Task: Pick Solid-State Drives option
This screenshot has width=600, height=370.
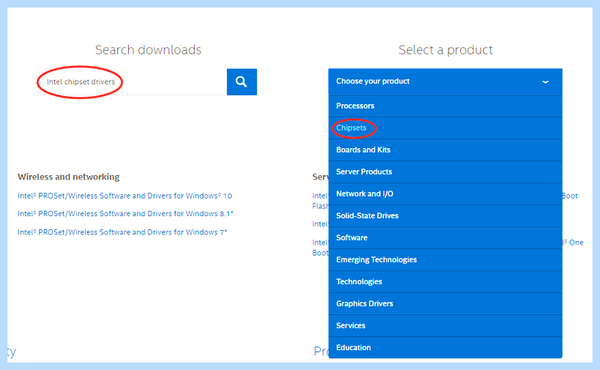Action: click(x=445, y=215)
